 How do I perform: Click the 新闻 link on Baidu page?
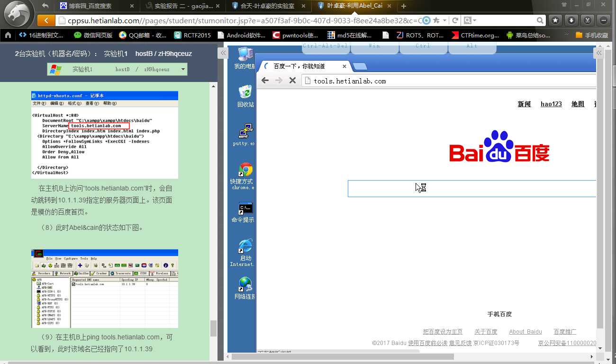coord(524,104)
